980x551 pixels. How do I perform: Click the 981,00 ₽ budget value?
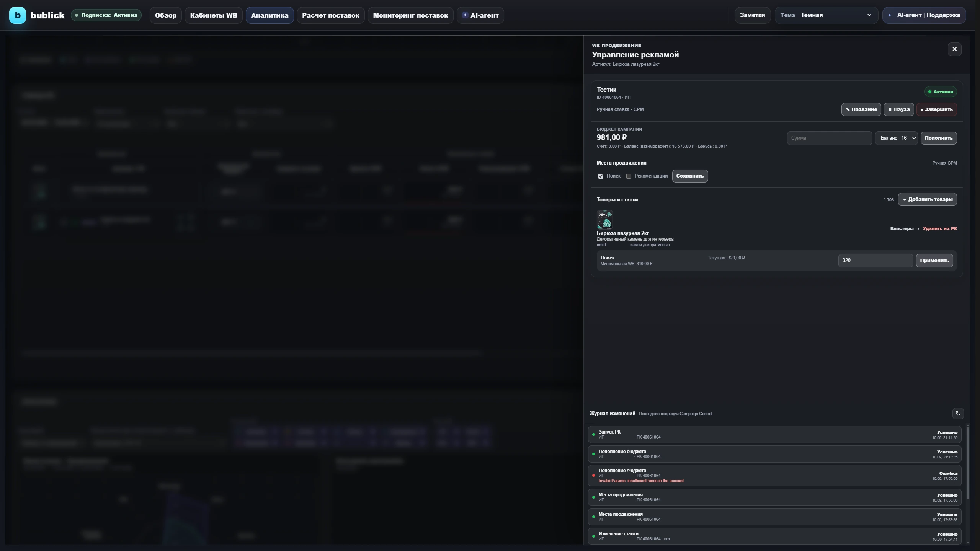[611, 137]
